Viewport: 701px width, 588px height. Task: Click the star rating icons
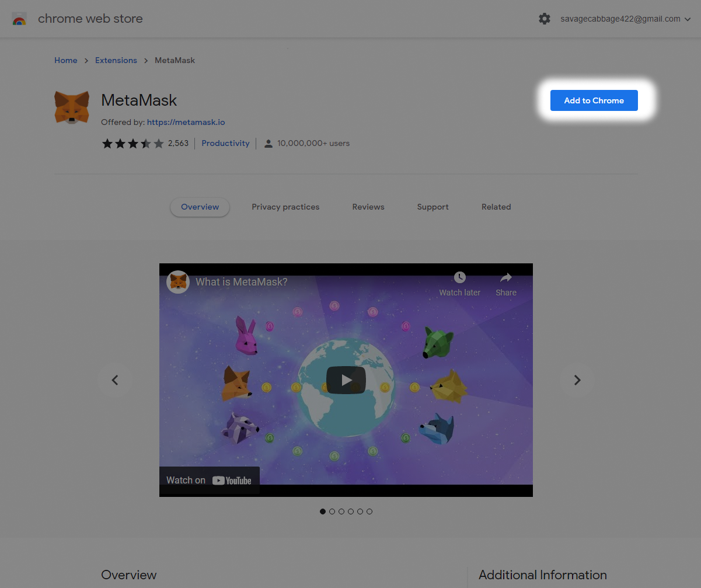coord(133,143)
